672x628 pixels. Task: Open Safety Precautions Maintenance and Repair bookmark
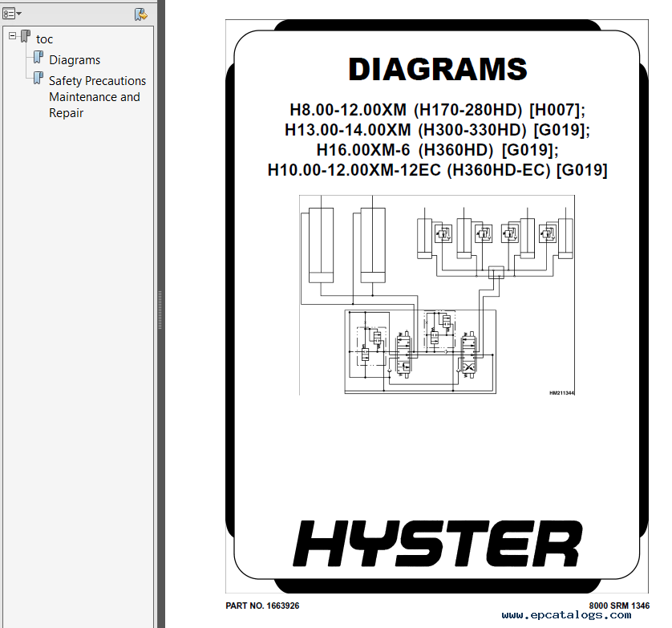(97, 97)
